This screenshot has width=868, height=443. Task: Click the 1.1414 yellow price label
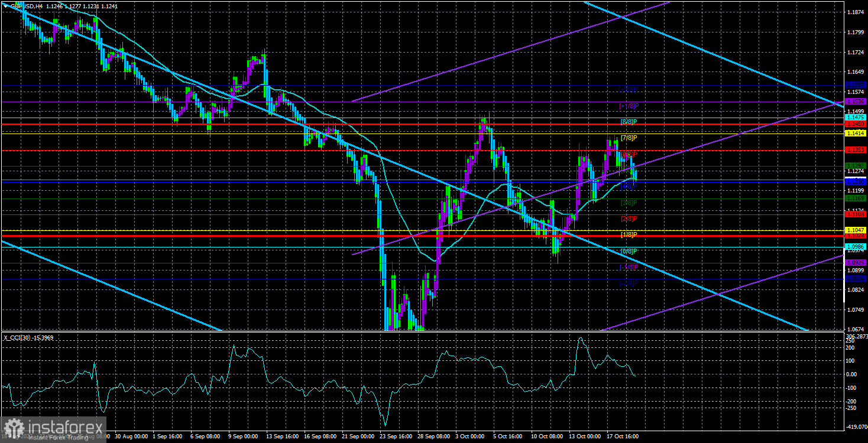click(856, 134)
